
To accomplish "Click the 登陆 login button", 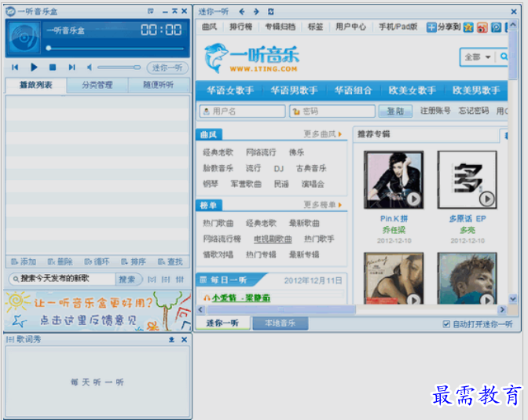I will click(396, 111).
